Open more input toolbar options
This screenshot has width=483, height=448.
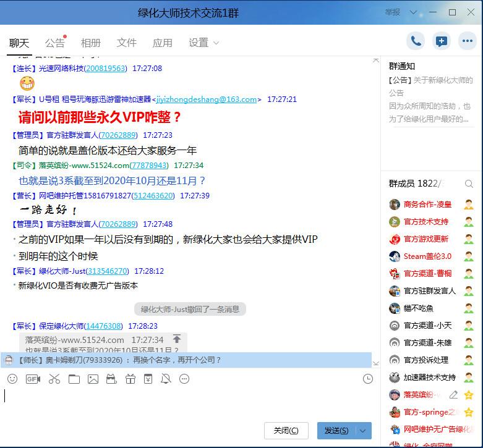pos(184,379)
